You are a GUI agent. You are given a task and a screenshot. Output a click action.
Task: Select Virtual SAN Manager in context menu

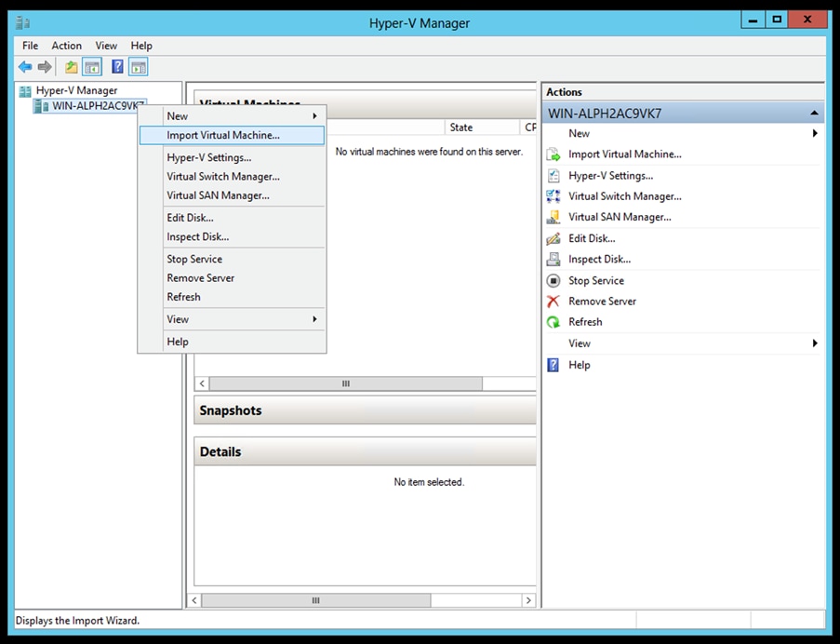click(232, 195)
